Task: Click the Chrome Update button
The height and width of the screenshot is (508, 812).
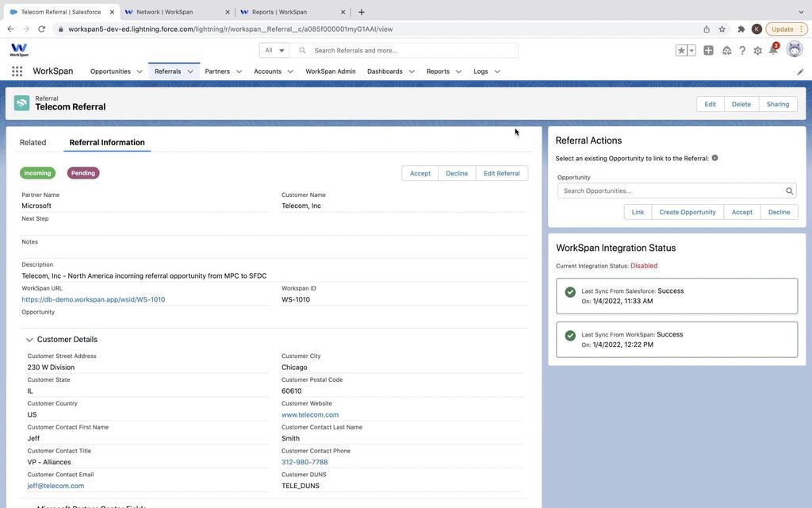Action: 787,29
